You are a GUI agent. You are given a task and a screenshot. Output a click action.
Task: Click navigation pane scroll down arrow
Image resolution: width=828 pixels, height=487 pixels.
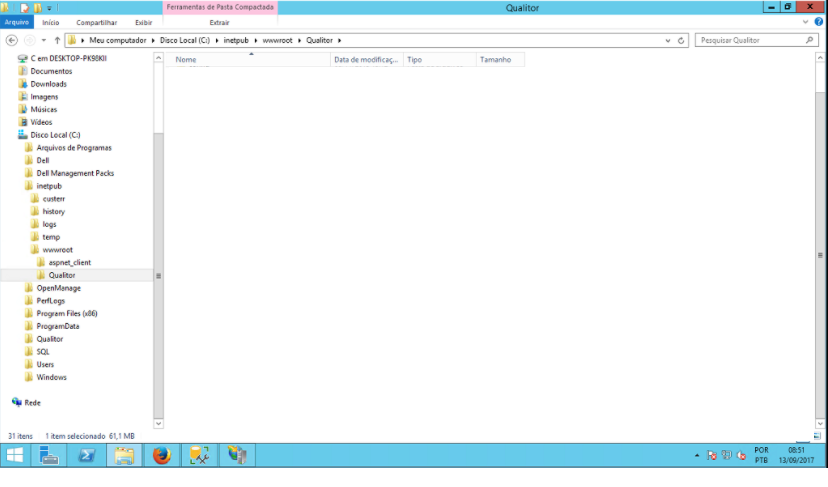(158, 423)
